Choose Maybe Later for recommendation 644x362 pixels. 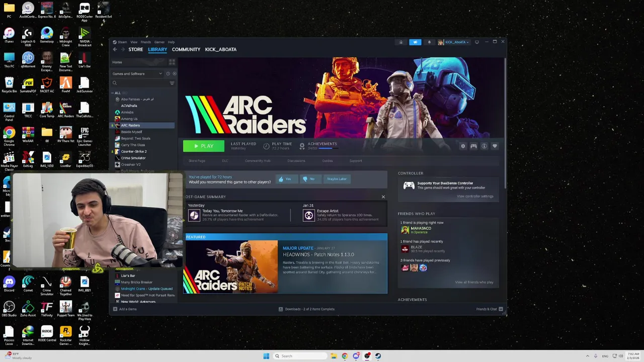pyautogui.click(x=337, y=179)
